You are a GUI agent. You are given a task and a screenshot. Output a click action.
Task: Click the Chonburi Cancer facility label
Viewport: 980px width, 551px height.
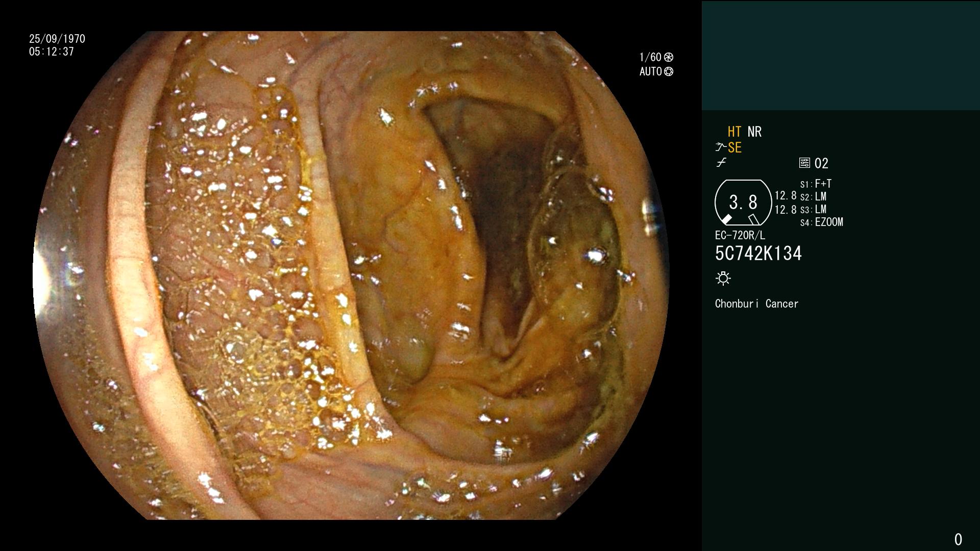click(x=756, y=304)
